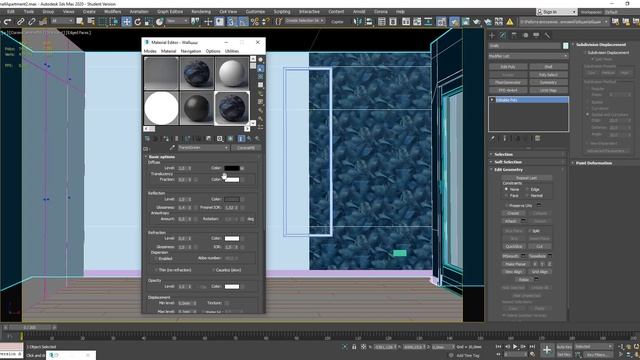Open the Utilities panel wrench icon
The image size is (640, 360).
point(547,36)
